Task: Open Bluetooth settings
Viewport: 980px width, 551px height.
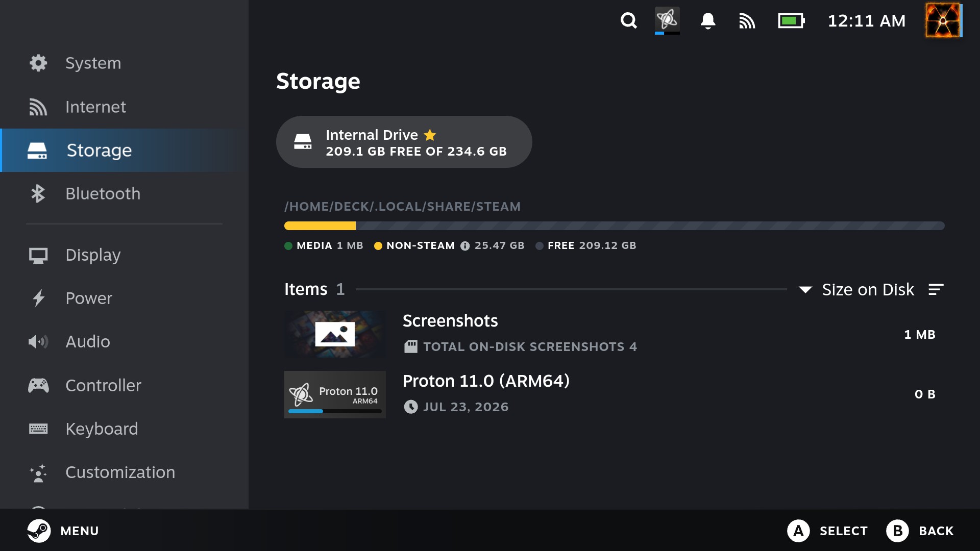Action: pyautogui.click(x=124, y=194)
